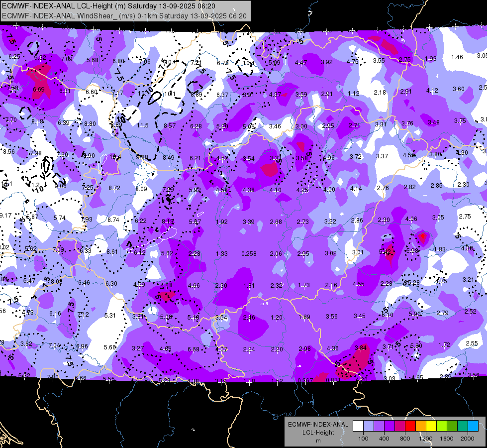Click the LCL-Height label in the legend
Image resolution: width=487 pixels, height=448 pixels.
coord(318,433)
